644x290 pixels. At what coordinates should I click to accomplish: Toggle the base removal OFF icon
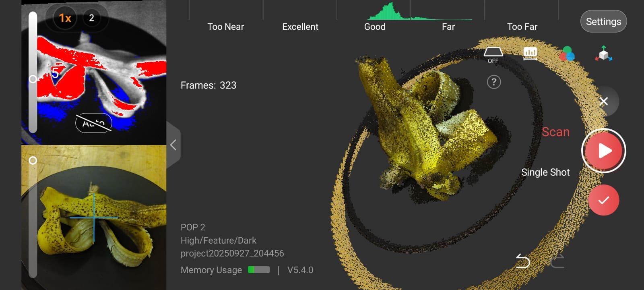pyautogui.click(x=493, y=55)
